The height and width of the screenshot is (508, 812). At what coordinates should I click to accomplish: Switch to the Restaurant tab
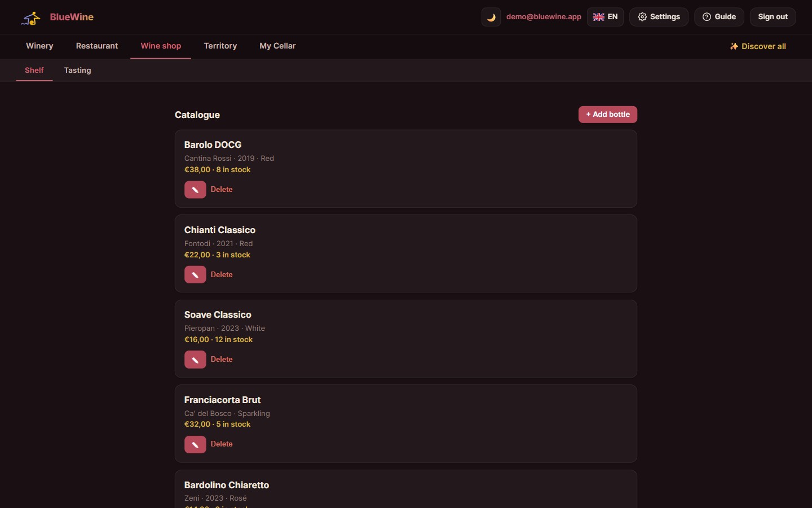click(x=97, y=46)
